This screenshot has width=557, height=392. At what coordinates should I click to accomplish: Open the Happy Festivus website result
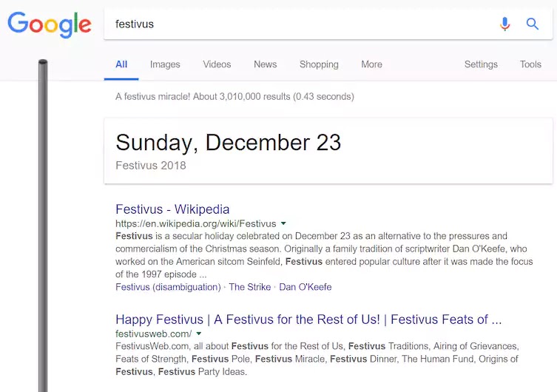[x=308, y=320]
